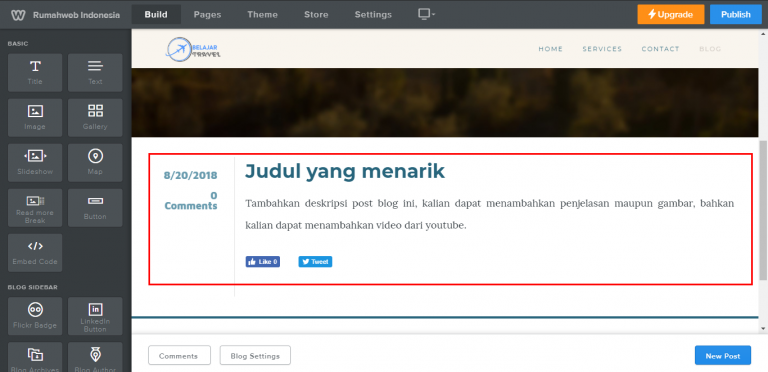Open Blog Settings
768x372 pixels.
[x=255, y=355]
